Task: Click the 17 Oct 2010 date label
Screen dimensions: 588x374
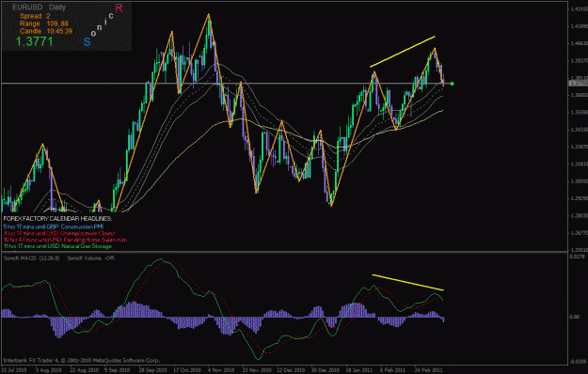Action: [x=187, y=370]
